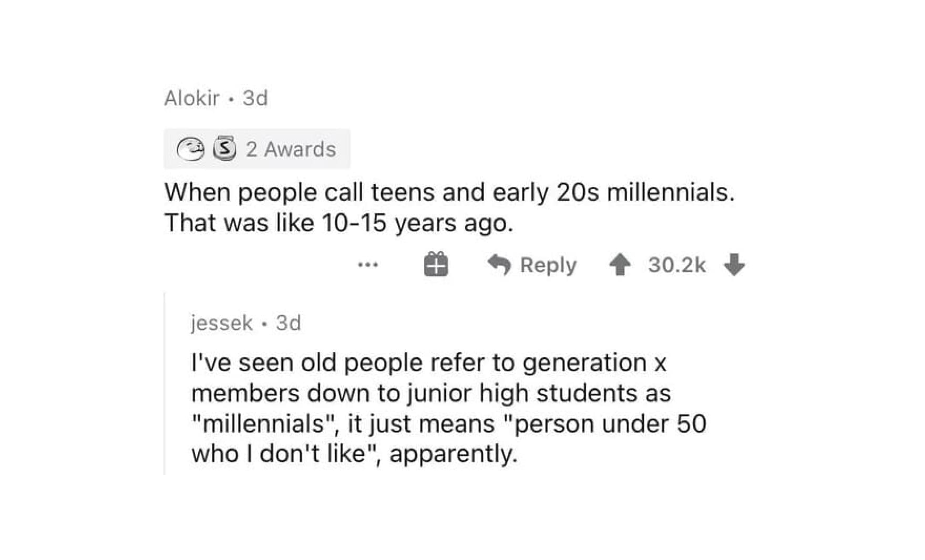The width and height of the screenshot is (925, 560).
Task: Open the three-dot more options menu
Action: click(x=367, y=265)
